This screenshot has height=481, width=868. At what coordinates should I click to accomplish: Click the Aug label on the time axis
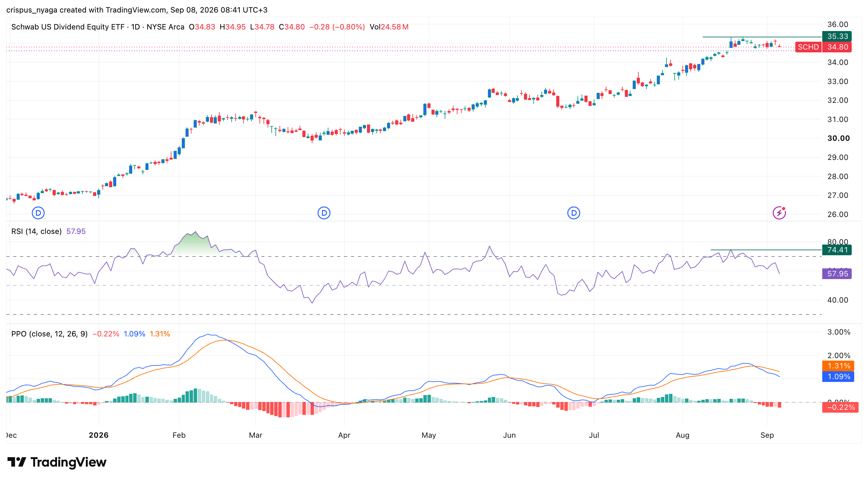coord(682,435)
